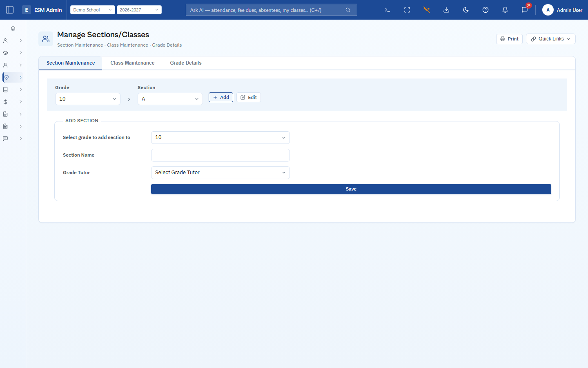This screenshot has width=588, height=368.
Task: Enter fullscreen mode via header icon
Action: (x=407, y=10)
